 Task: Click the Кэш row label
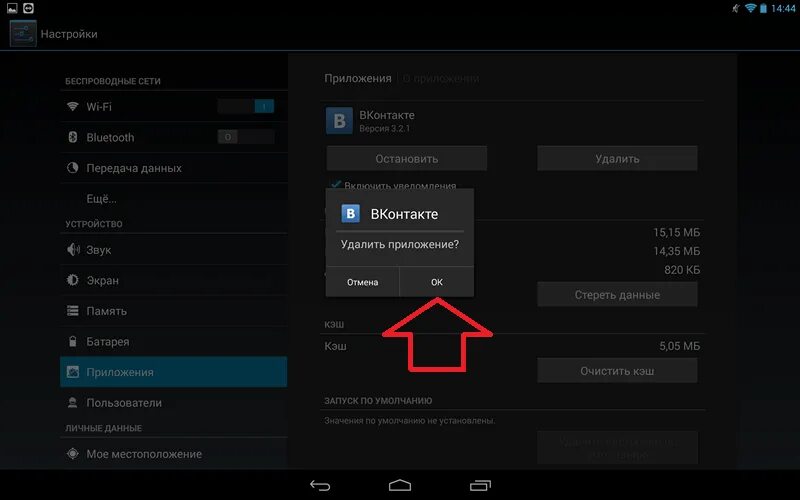(x=335, y=346)
